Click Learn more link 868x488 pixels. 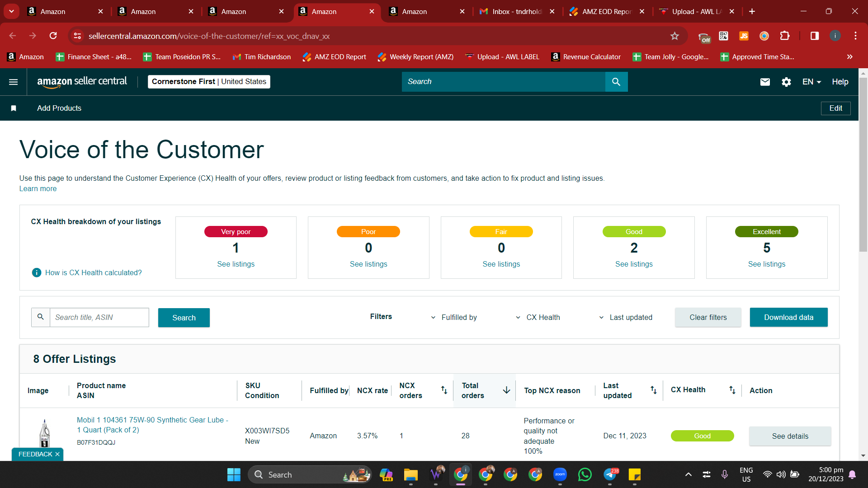click(x=38, y=188)
